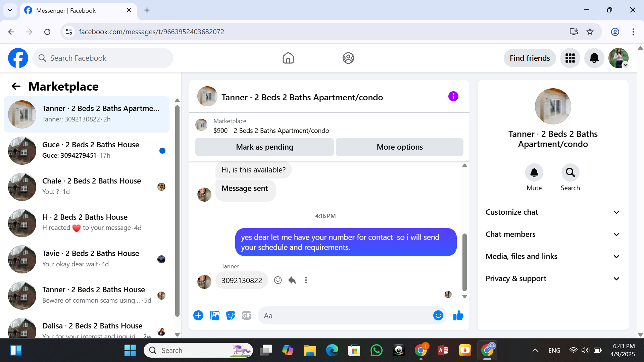Image resolution: width=644 pixels, height=362 pixels.
Task: Open the Windows Start menu
Action: [x=130, y=350]
